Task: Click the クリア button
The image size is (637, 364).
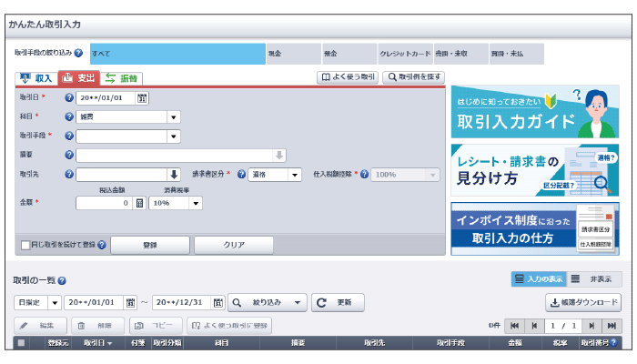Action: point(234,245)
